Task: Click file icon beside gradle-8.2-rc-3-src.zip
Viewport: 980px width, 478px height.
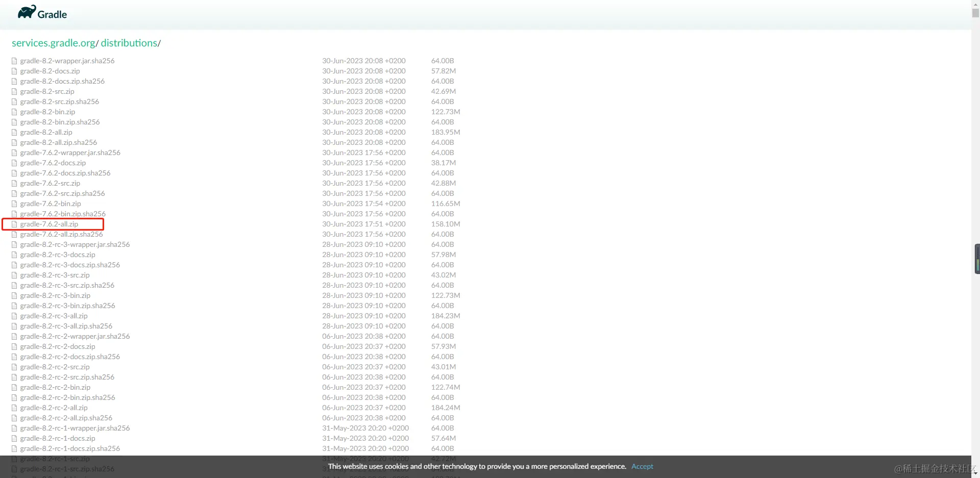Action: (x=14, y=275)
